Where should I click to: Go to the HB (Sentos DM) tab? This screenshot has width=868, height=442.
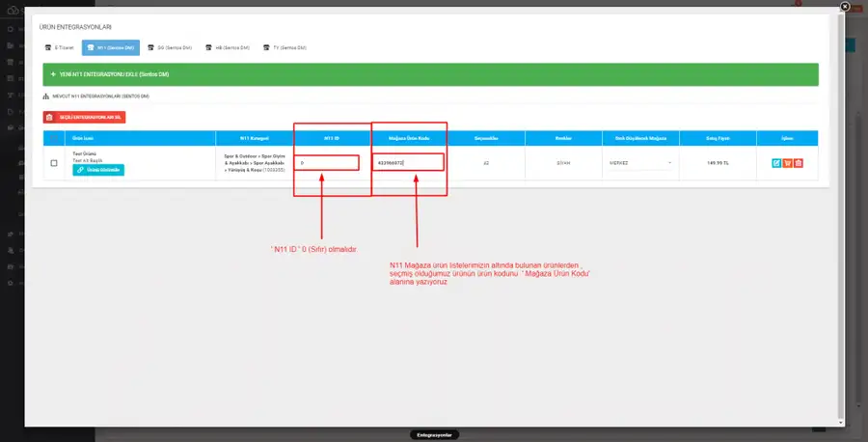[x=228, y=47]
